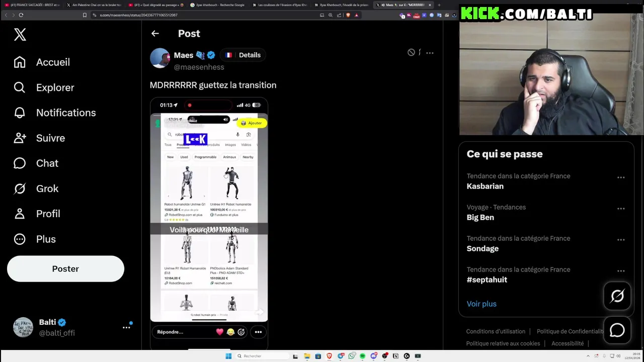Click the Balti profile avatar
Image resolution: width=644 pixels, height=362 pixels.
23,327
